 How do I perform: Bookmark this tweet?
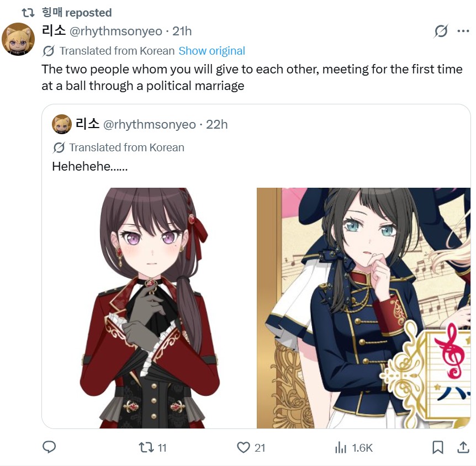438,447
